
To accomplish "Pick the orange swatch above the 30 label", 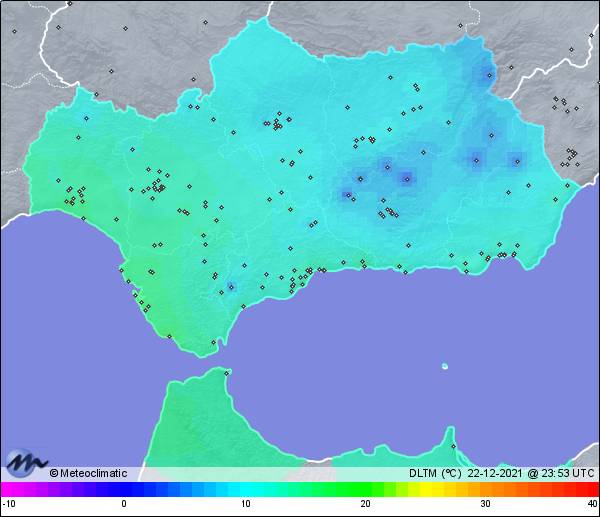I will (485, 489).
